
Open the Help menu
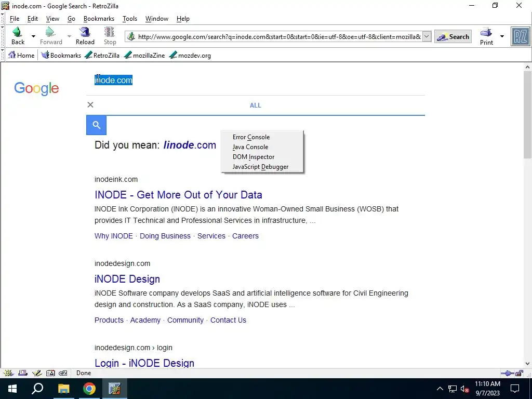pos(183,19)
